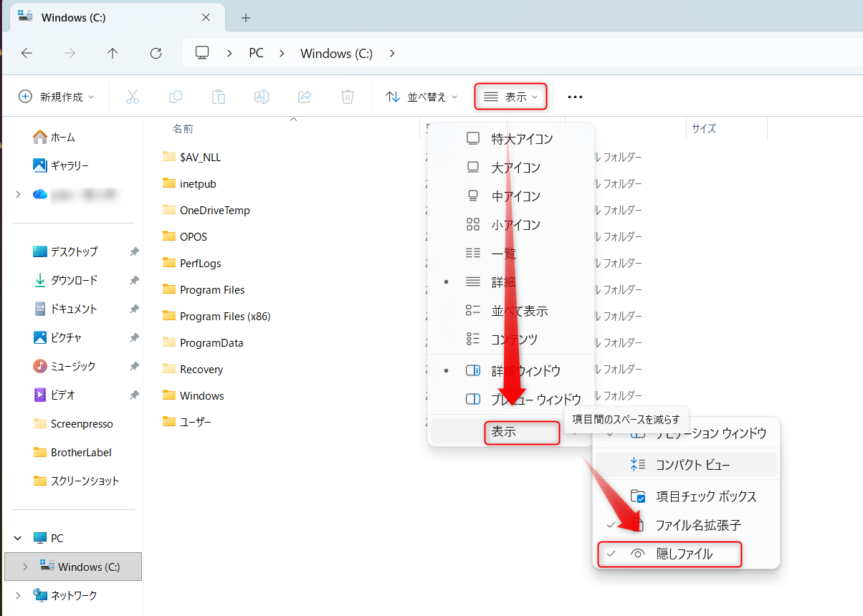Open the 表示 submenu item

511,432
